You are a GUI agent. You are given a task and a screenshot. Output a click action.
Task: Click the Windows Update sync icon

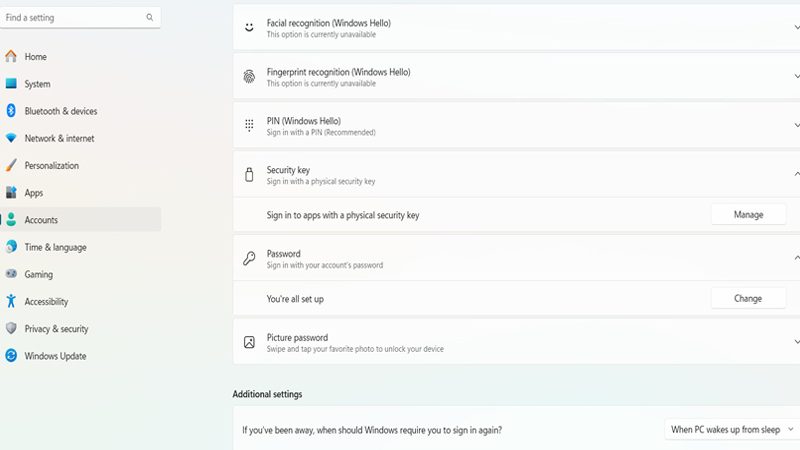11,356
